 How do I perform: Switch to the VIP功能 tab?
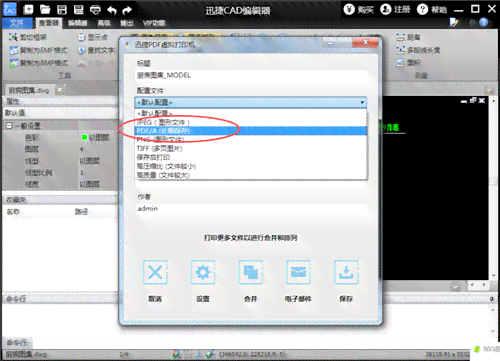click(x=154, y=23)
